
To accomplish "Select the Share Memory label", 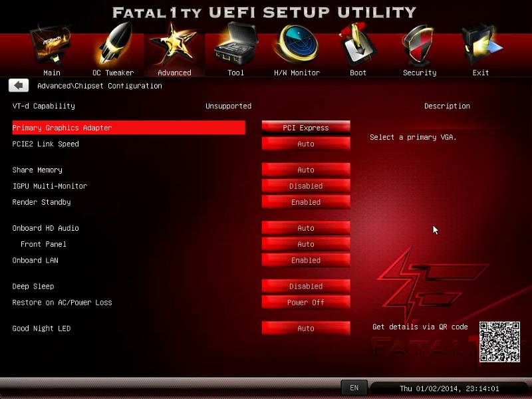I will pyautogui.click(x=37, y=170).
